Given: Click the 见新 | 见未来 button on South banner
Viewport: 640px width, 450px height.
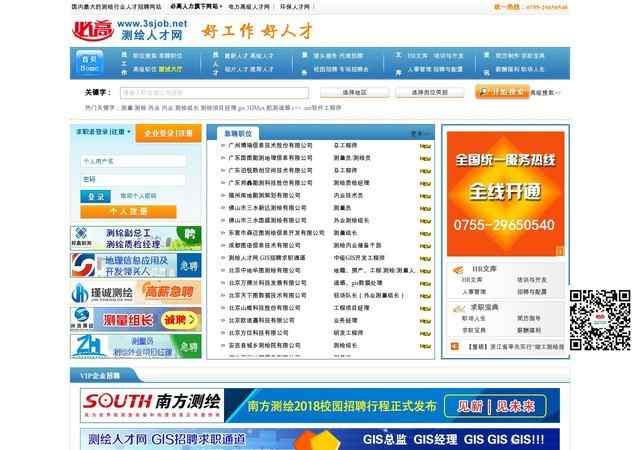Looking at the screenshot, I should [495, 406].
